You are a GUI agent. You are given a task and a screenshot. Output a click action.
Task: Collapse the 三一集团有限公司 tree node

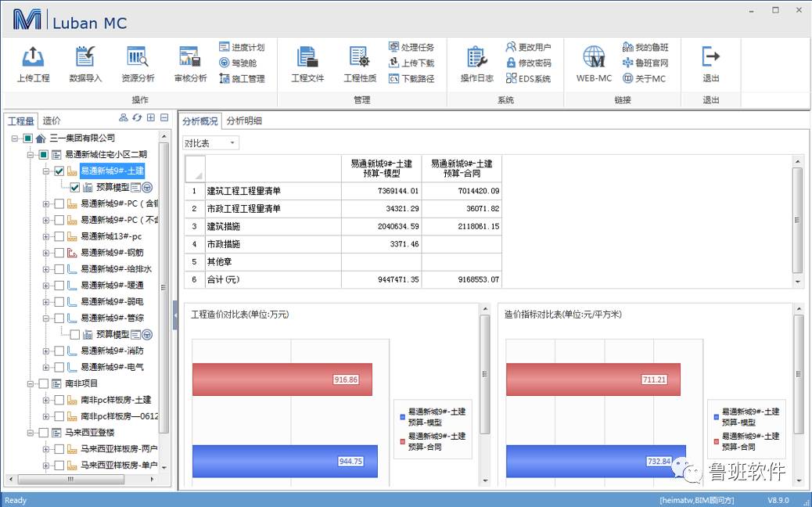pos(15,138)
